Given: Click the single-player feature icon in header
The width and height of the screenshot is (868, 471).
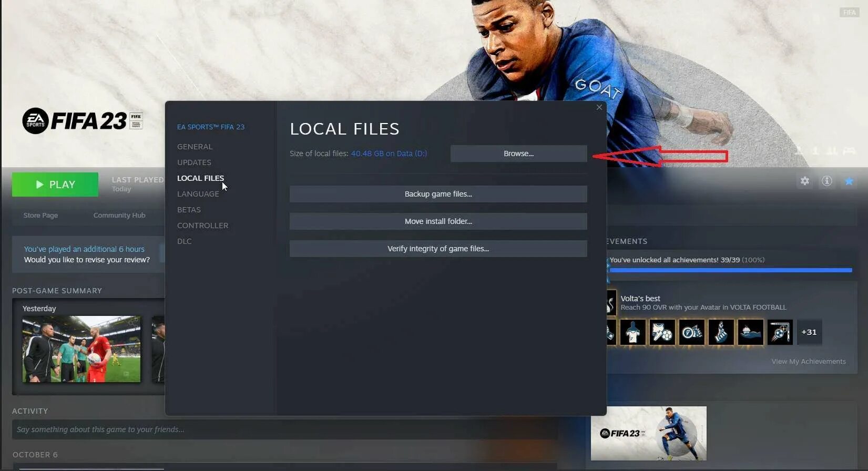Looking at the screenshot, I should tap(799, 151).
